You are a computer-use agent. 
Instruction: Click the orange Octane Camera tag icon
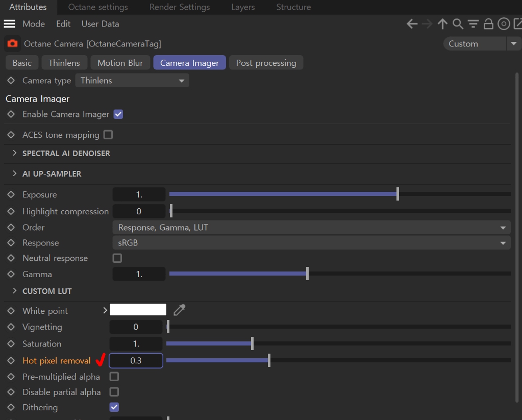[12, 43]
